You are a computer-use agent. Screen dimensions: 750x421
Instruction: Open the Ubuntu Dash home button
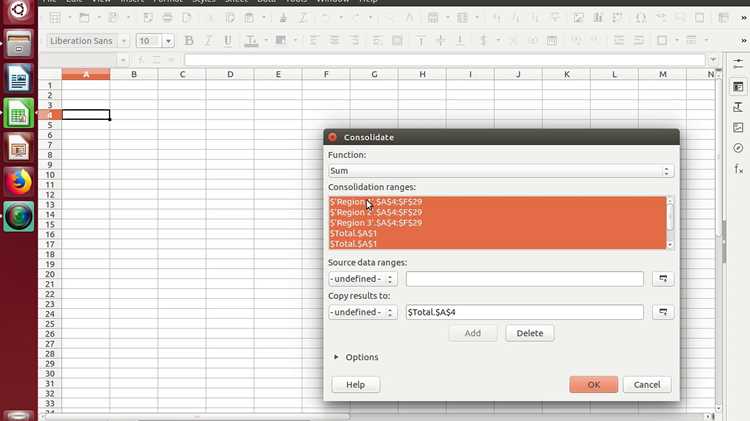pyautogui.click(x=19, y=10)
